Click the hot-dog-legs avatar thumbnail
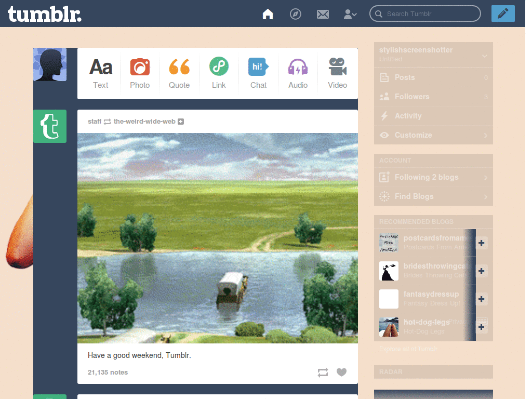The image size is (532, 399). coord(389,327)
